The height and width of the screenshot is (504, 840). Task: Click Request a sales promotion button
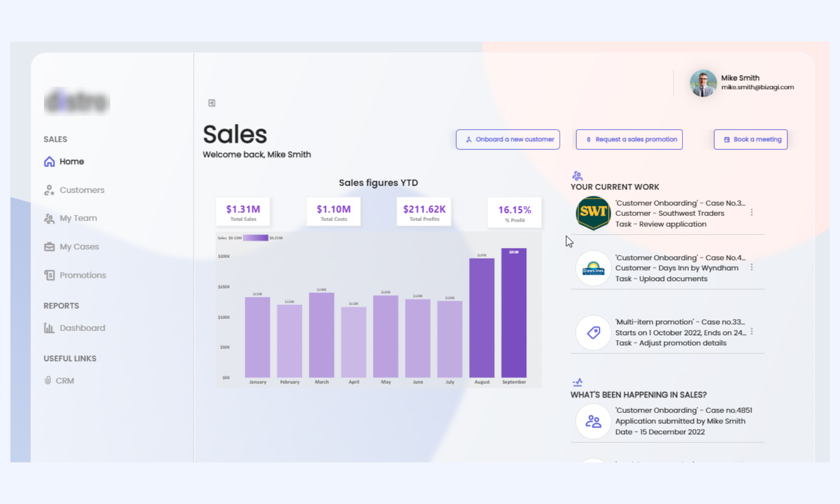[629, 139]
